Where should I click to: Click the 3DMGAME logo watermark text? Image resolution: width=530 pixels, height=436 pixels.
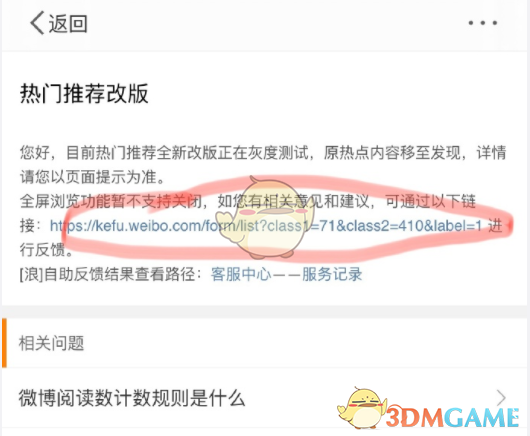pos(452,417)
